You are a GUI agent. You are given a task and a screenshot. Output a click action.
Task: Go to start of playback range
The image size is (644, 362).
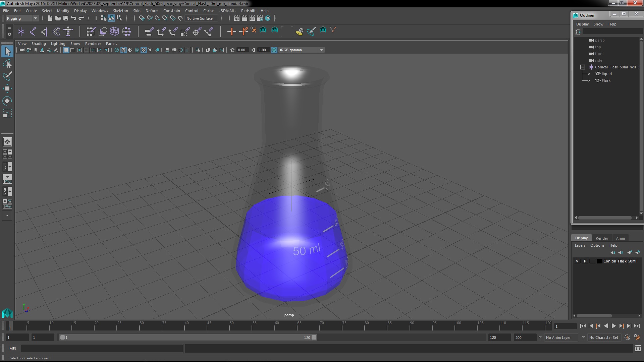(x=583, y=326)
